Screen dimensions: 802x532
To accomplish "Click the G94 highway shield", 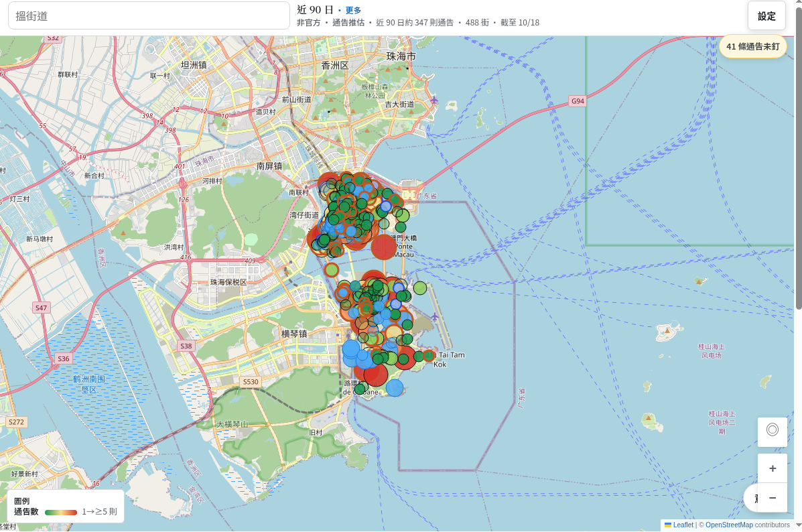I will pos(578,101).
